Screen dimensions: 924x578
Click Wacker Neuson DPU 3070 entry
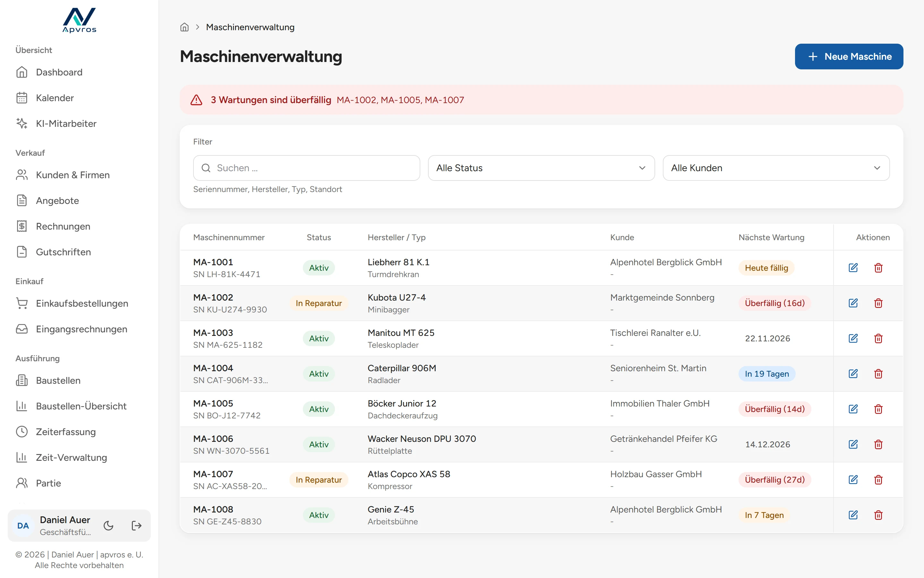coord(422,439)
